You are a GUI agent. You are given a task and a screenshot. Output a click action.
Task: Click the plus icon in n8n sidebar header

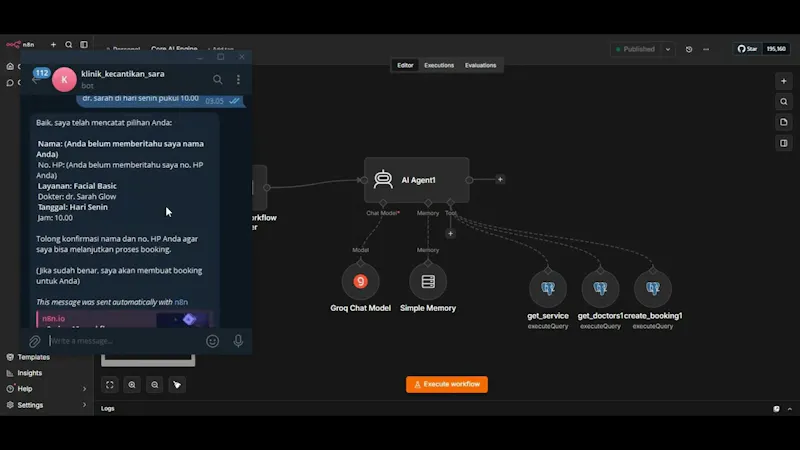click(53, 45)
